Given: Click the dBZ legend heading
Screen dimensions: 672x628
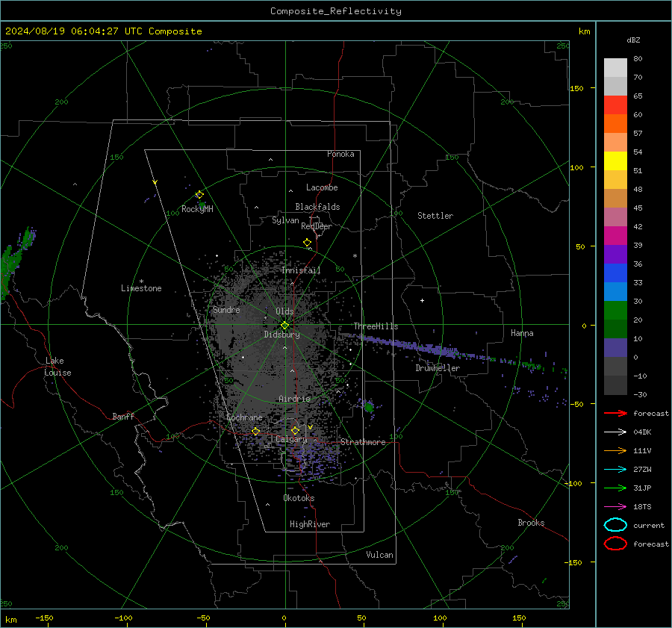Looking at the screenshot, I should click(633, 40).
